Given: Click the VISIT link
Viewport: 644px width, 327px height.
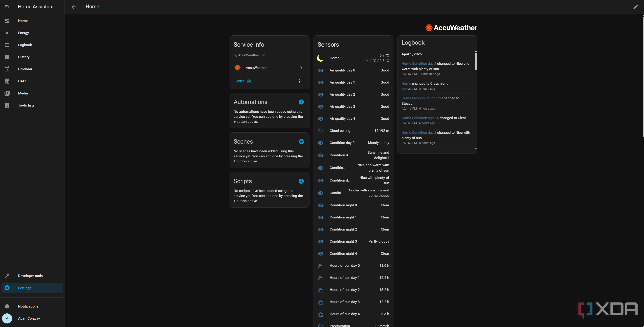Looking at the screenshot, I should 243,81.
